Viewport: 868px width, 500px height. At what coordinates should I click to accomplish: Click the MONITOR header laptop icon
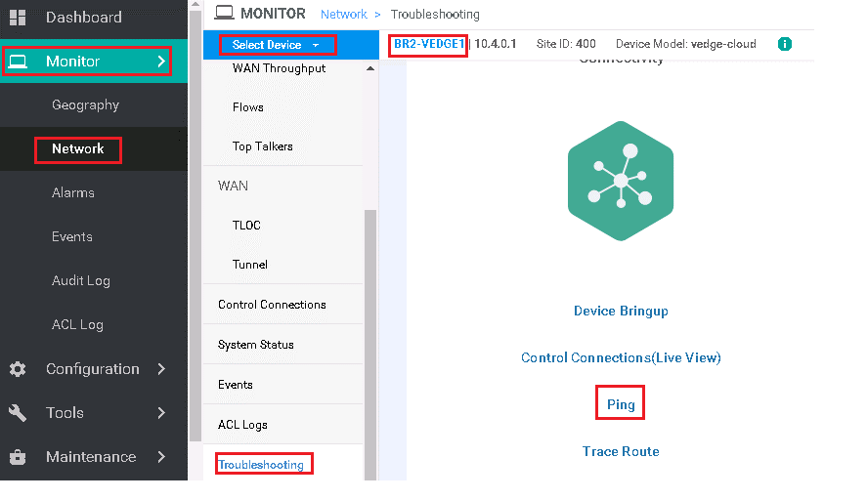[224, 12]
